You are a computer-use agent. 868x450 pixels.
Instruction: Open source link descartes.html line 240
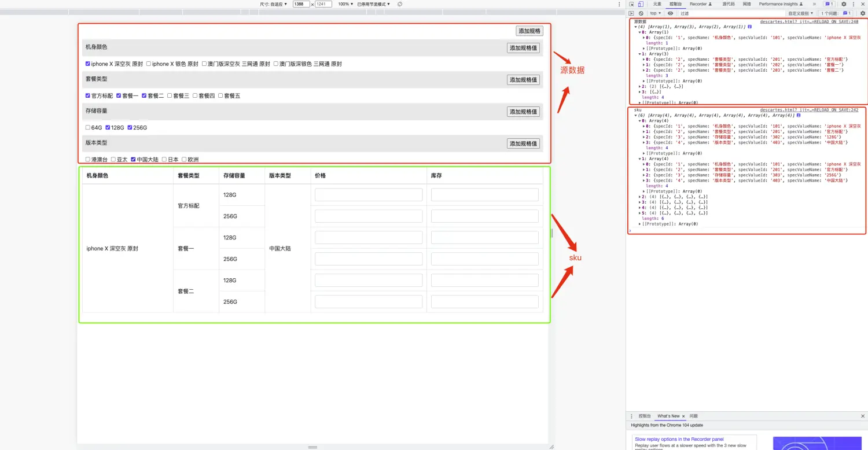809,21
